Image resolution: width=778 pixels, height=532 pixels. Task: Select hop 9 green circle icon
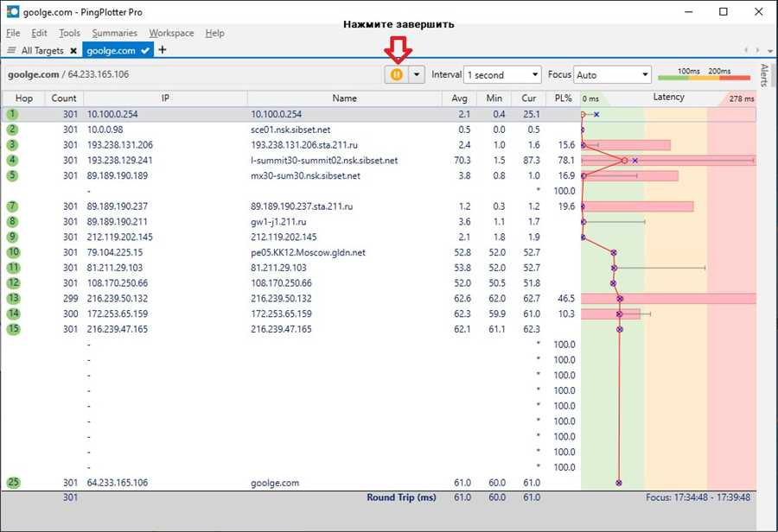coord(12,237)
